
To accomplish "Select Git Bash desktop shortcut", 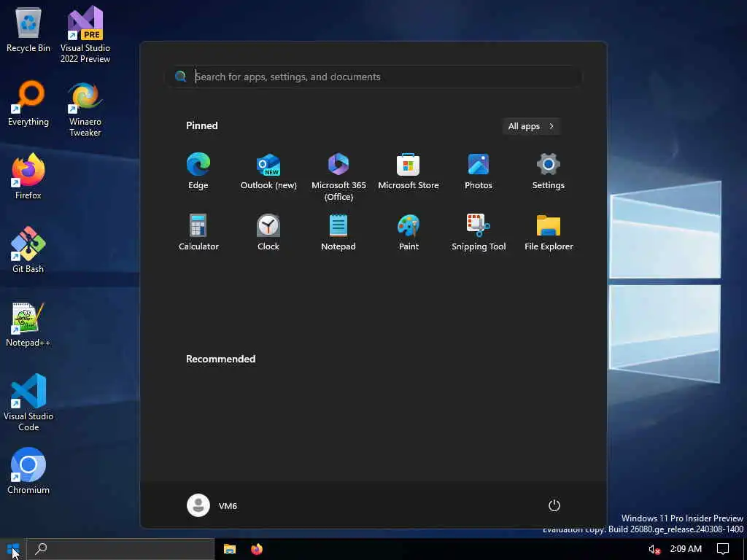I will [x=28, y=250].
